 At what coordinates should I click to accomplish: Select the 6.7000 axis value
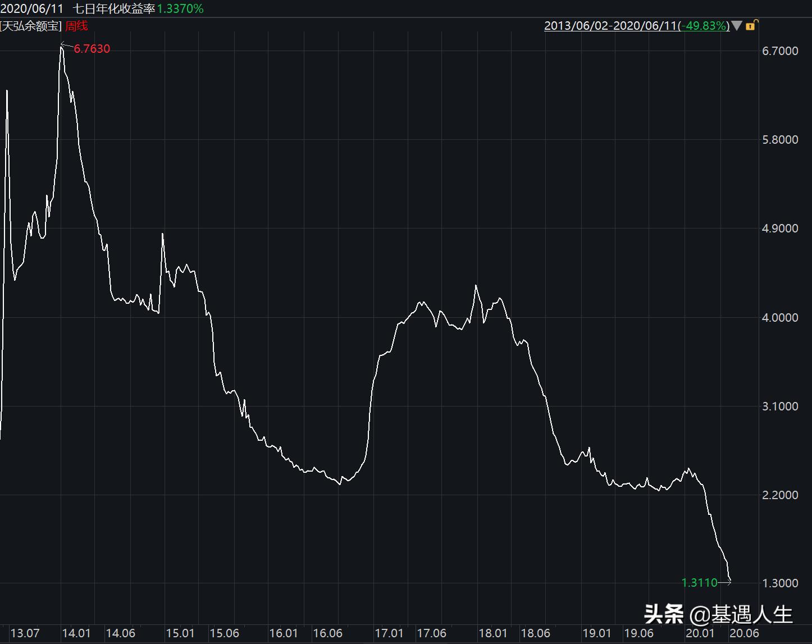(x=781, y=51)
